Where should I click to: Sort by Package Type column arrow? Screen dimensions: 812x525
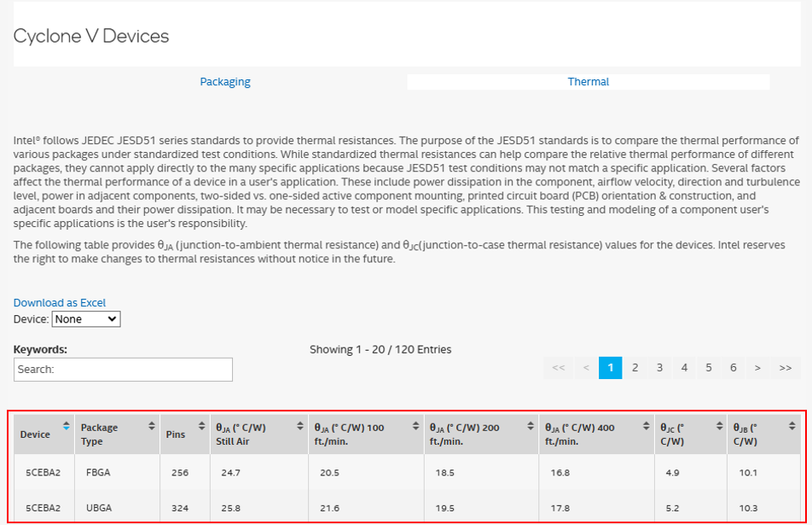tap(152, 425)
